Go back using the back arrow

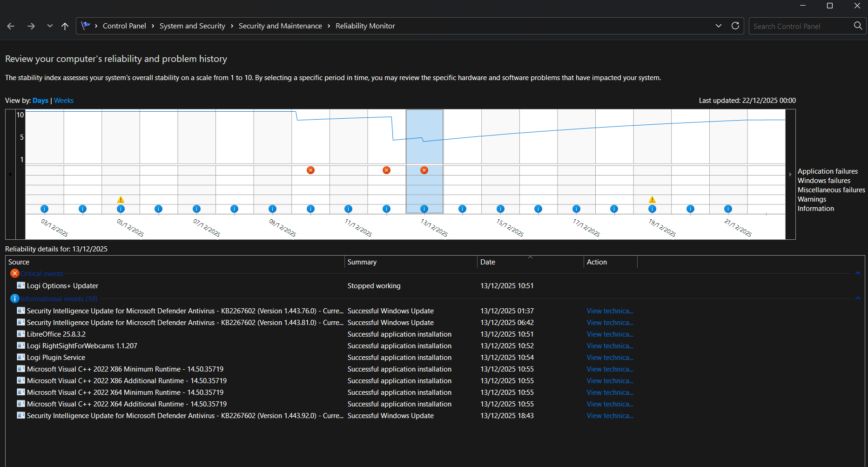click(11, 26)
